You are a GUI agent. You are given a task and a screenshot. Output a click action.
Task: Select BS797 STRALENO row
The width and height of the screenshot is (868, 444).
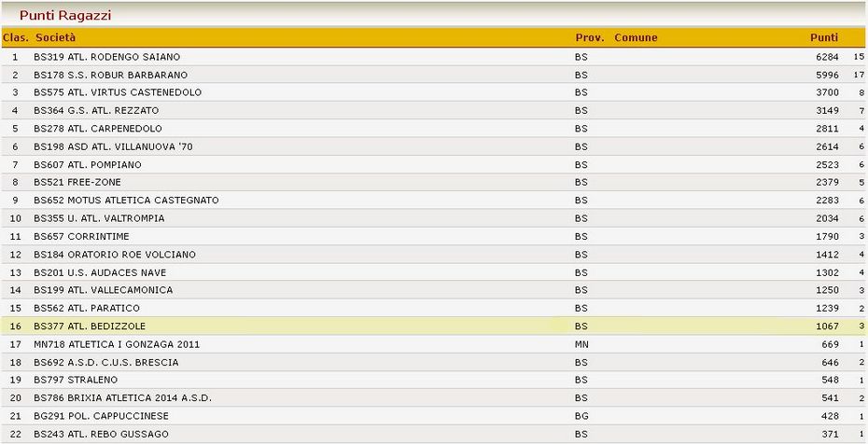[x=434, y=380]
